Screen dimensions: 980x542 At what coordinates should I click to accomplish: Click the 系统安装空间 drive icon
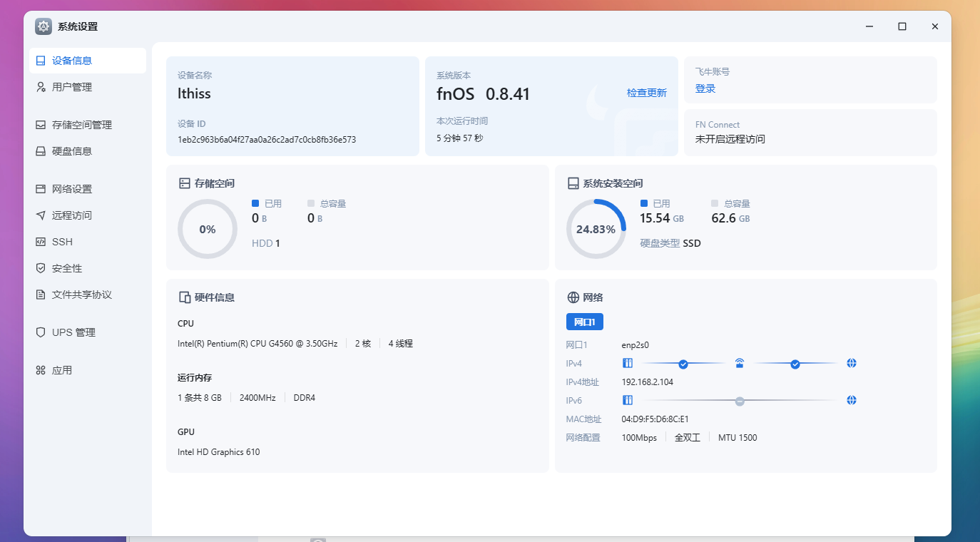(573, 183)
